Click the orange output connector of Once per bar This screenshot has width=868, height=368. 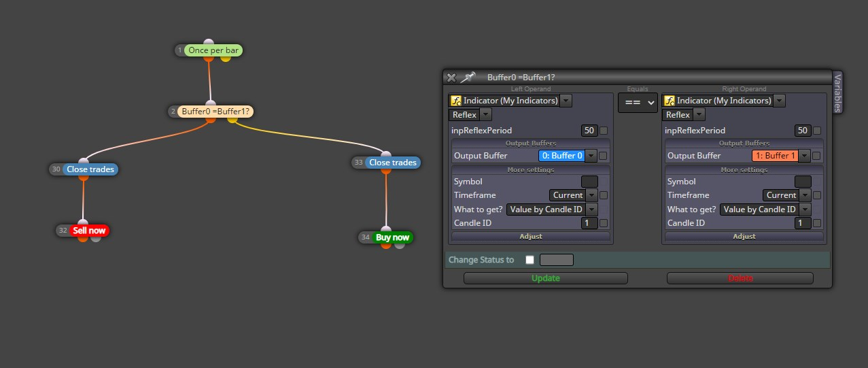pyautogui.click(x=209, y=58)
